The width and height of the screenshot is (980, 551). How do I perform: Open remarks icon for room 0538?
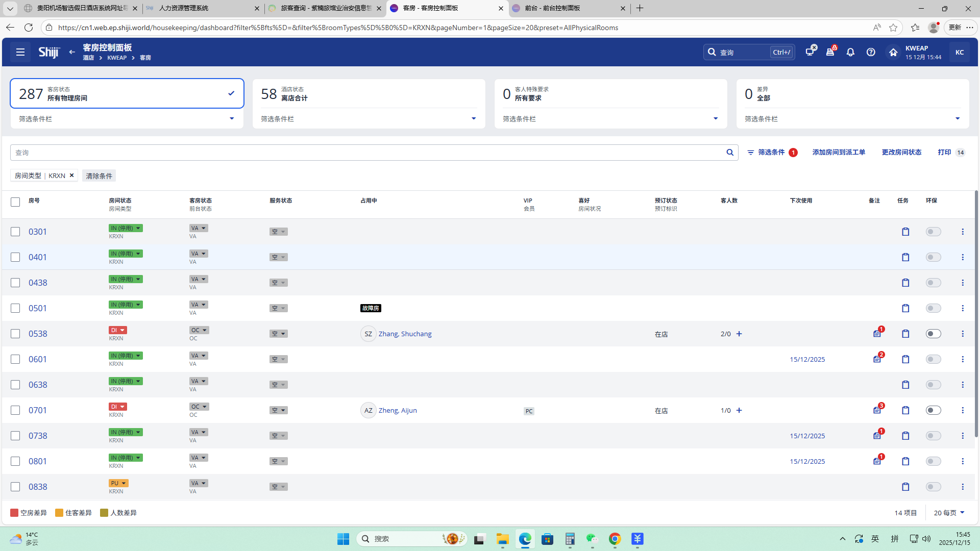point(877,334)
